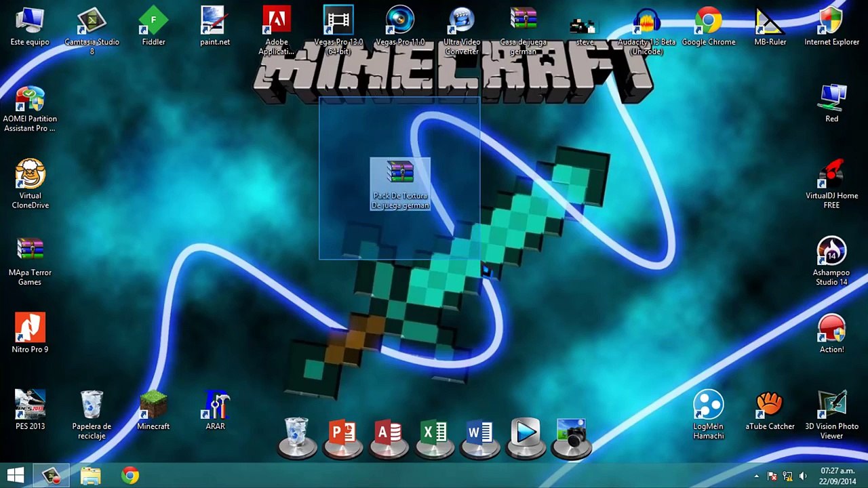Open Ashampoo Studio 14 shortcut

point(832,262)
